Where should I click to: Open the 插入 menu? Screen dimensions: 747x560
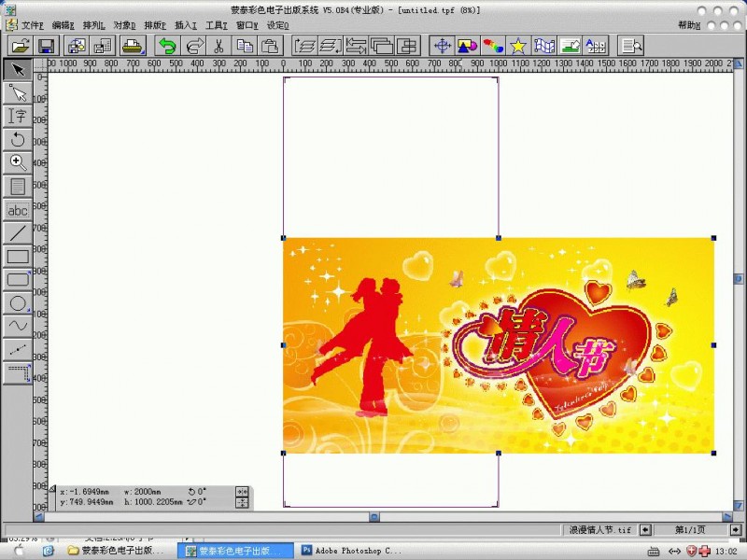tap(186, 25)
